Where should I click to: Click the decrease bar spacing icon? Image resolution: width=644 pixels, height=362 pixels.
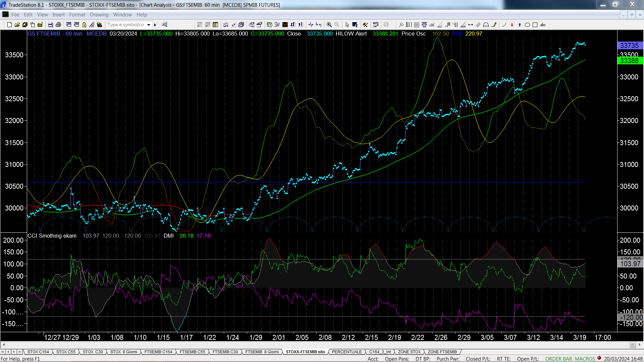click(311, 24)
